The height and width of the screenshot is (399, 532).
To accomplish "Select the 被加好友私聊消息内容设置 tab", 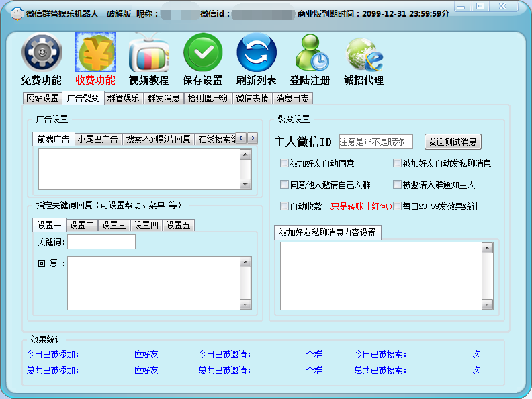I will tap(328, 232).
